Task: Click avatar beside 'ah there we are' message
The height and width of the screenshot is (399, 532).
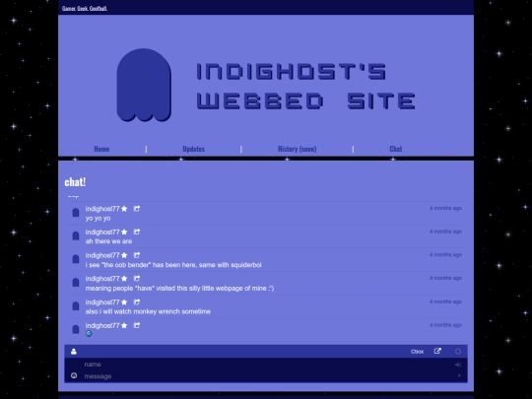Action: pos(76,235)
